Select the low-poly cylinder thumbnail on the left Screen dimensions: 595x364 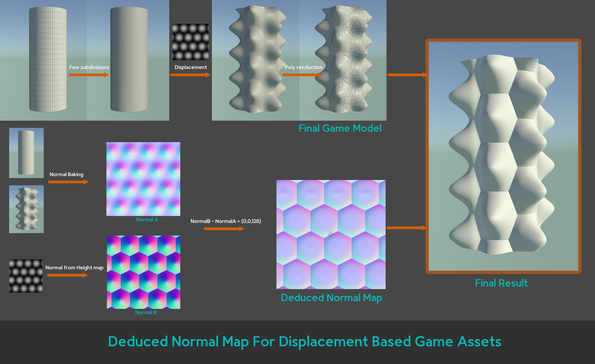26,152
